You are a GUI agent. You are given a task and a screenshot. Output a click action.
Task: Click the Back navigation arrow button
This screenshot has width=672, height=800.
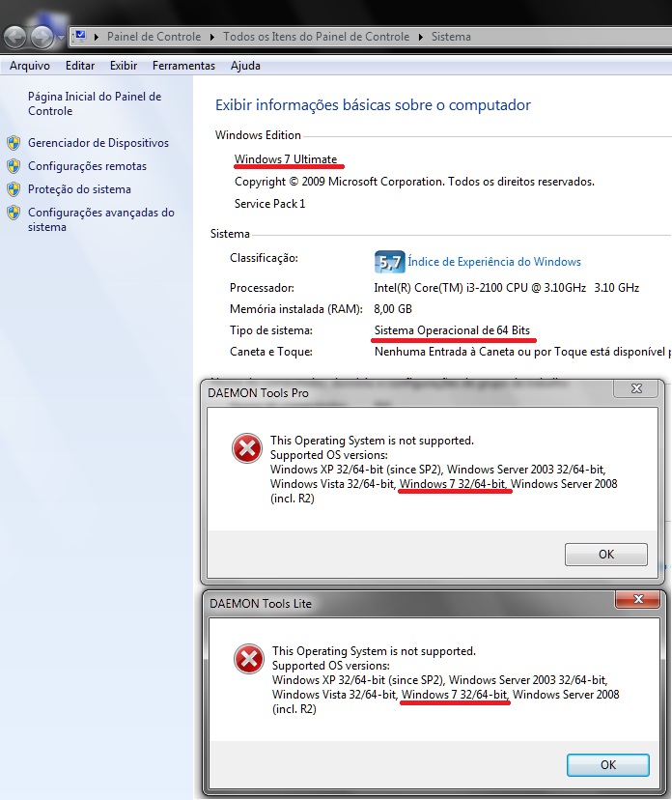pos(16,38)
